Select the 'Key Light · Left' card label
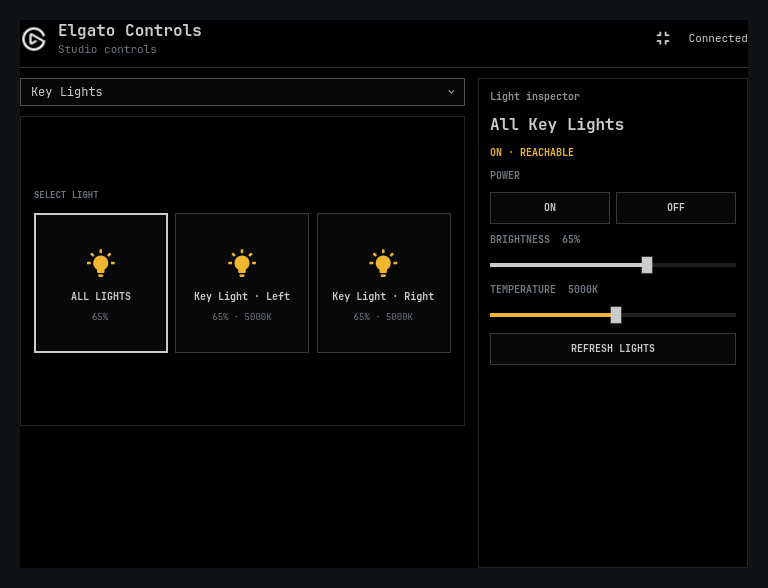The height and width of the screenshot is (588, 768). (242, 296)
